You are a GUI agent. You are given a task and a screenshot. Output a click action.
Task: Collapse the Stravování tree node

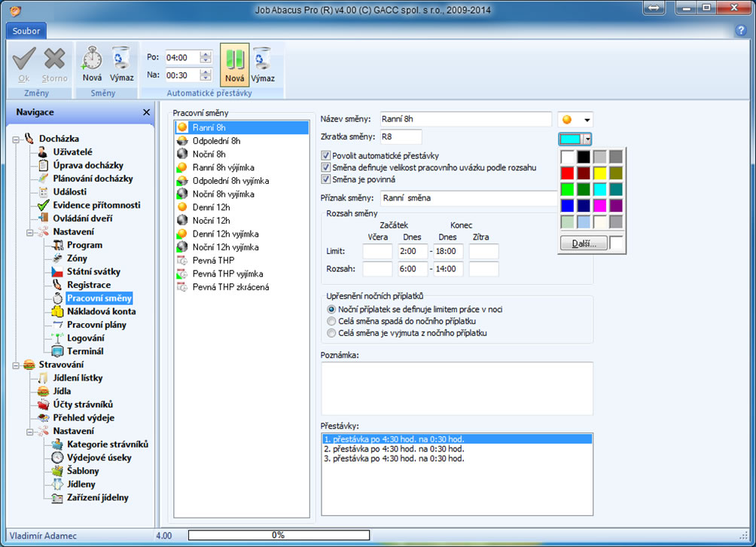(x=16, y=365)
